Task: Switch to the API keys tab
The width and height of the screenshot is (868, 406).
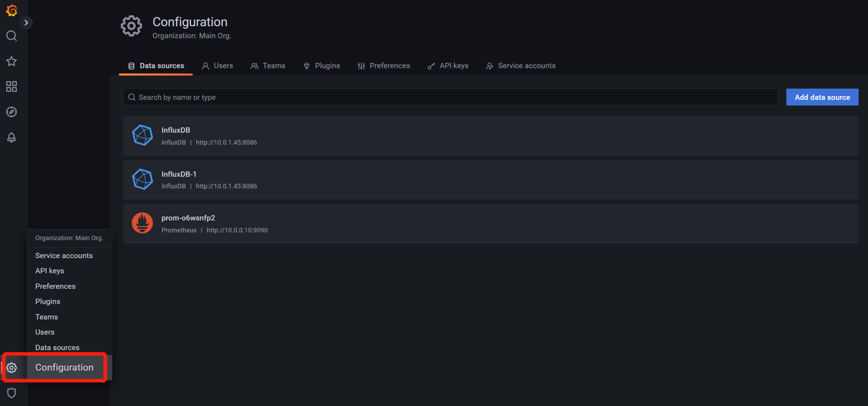Action: [x=448, y=66]
